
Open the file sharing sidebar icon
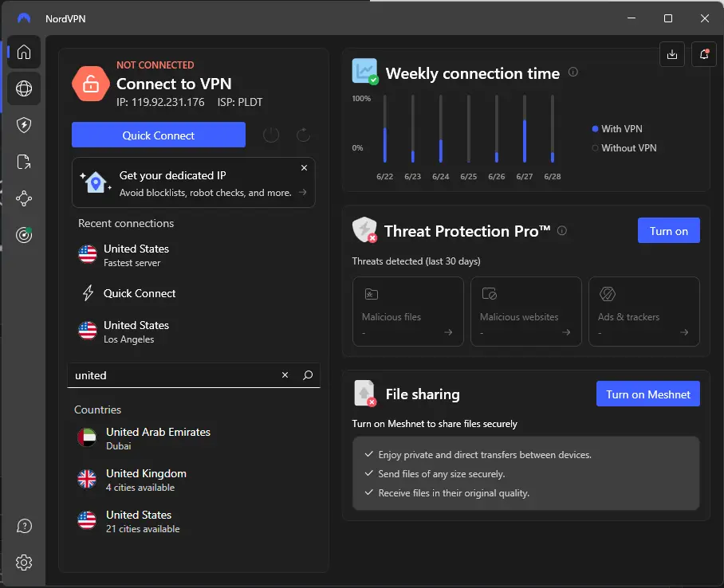pos(24,162)
